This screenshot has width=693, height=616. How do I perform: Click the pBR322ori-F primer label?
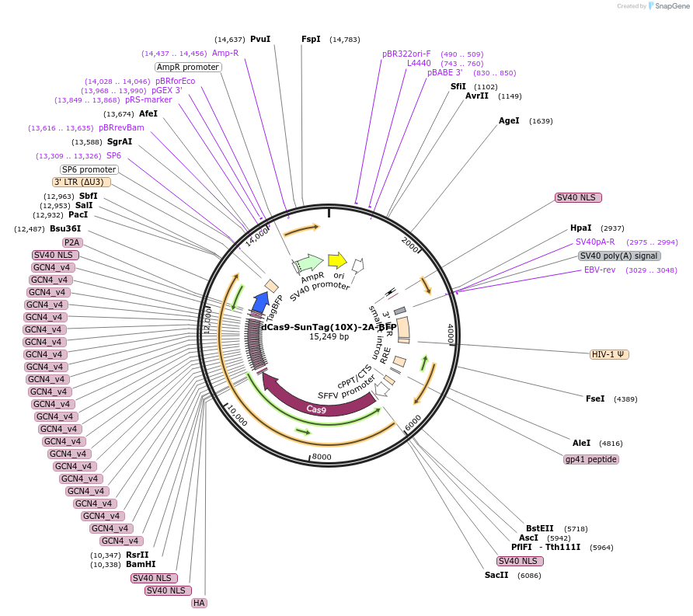tap(406, 54)
